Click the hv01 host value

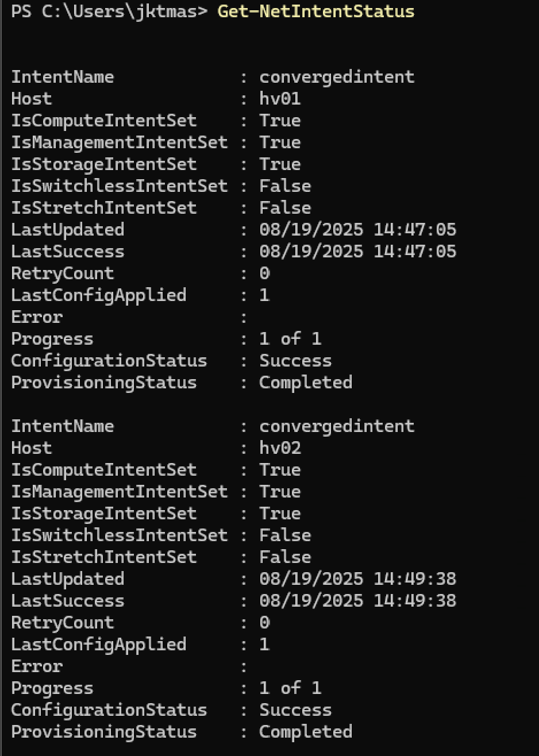pyautogui.click(x=280, y=99)
